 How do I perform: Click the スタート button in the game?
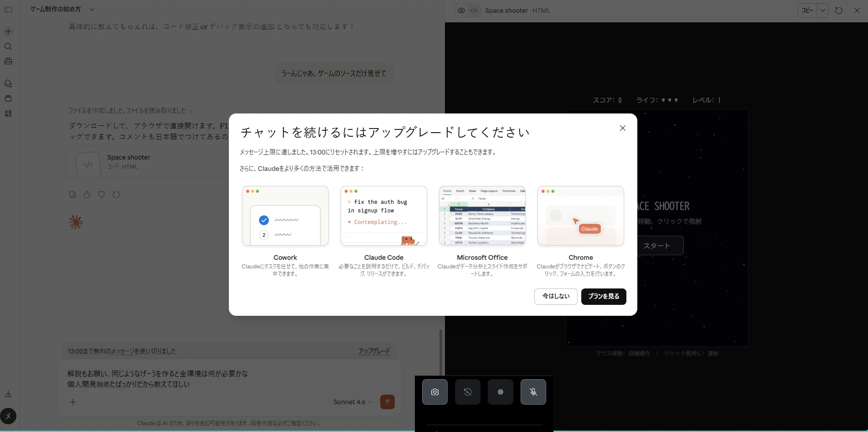pyautogui.click(x=656, y=246)
